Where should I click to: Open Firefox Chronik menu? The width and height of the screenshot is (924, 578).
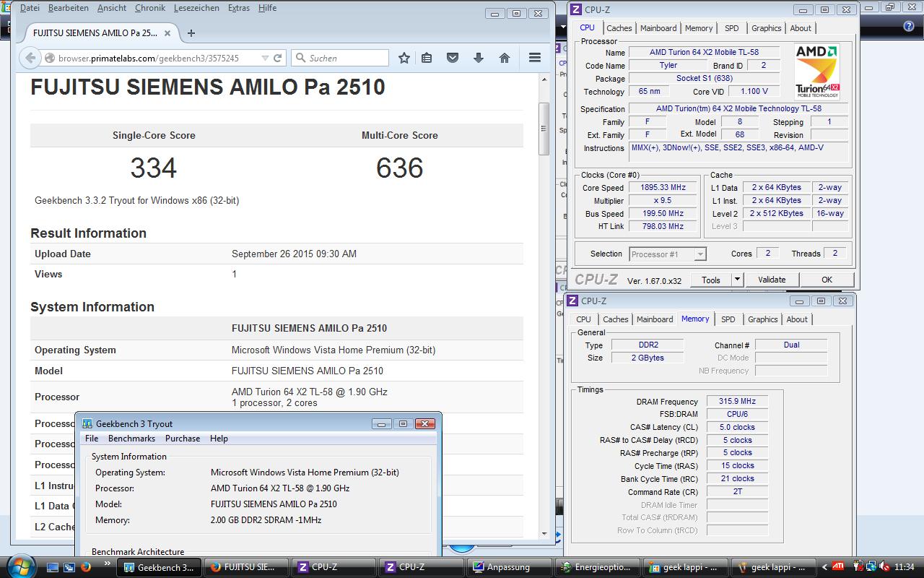pyautogui.click(x=150, y=8)
